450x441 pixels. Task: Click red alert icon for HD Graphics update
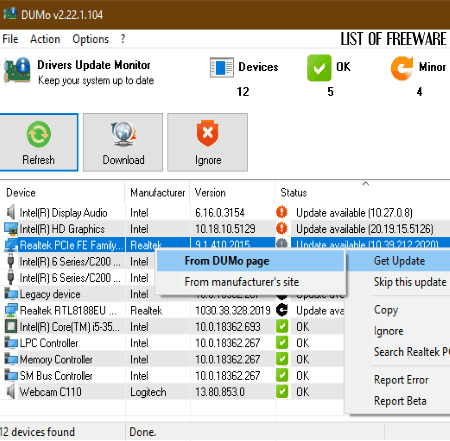(x=282, y=228)
